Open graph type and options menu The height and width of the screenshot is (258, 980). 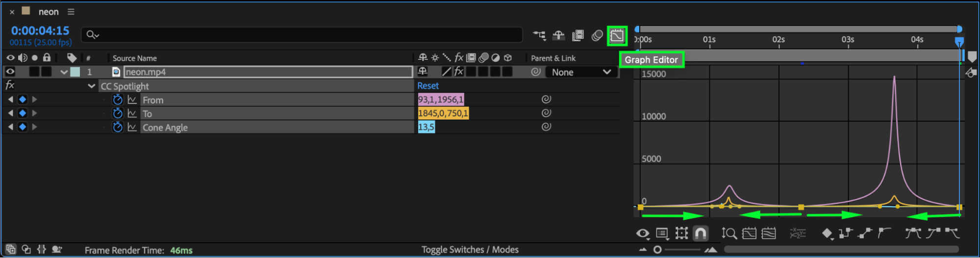pyautogui.click(x=662, y=233)
